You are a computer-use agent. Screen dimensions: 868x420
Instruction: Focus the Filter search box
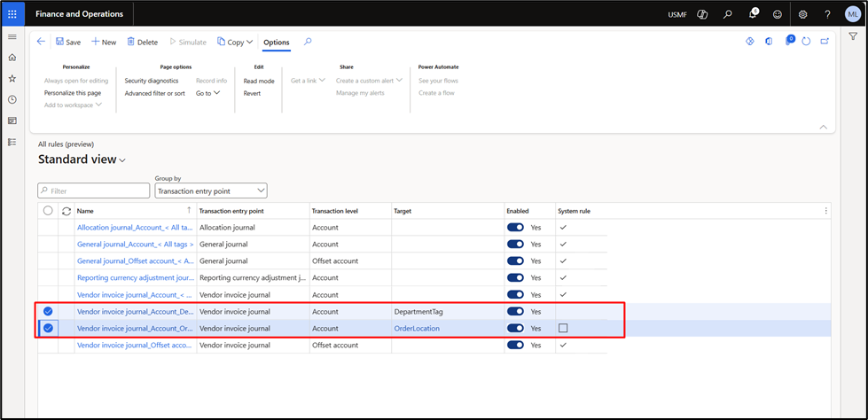[x=94, y=191]
